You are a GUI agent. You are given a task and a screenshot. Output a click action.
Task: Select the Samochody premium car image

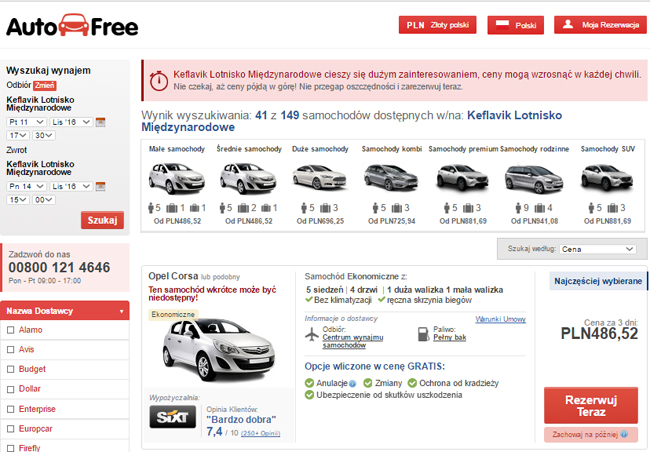463,177
